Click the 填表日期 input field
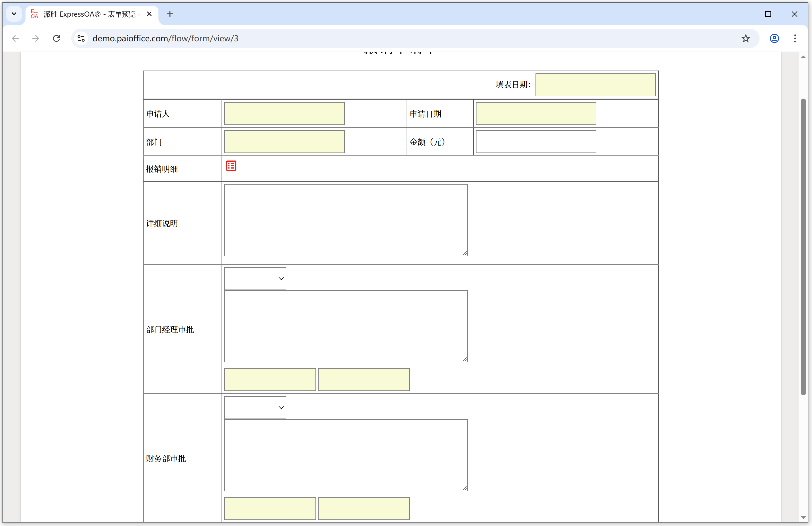Screen dimensions: 812x526 595,85
